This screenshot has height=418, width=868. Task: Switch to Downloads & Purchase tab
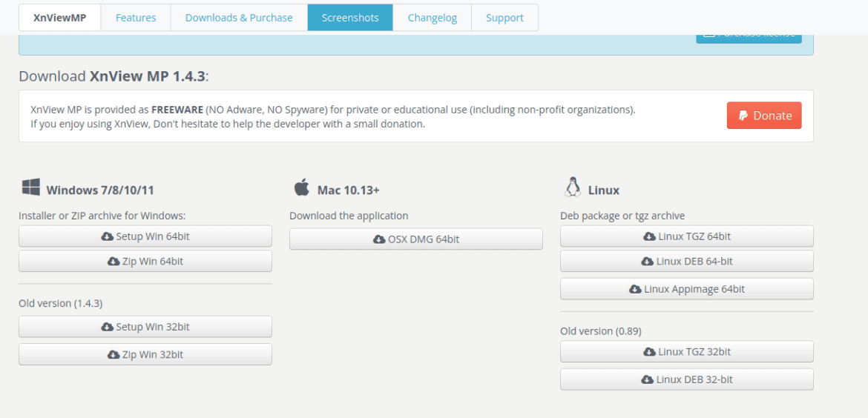click(239, 18)
